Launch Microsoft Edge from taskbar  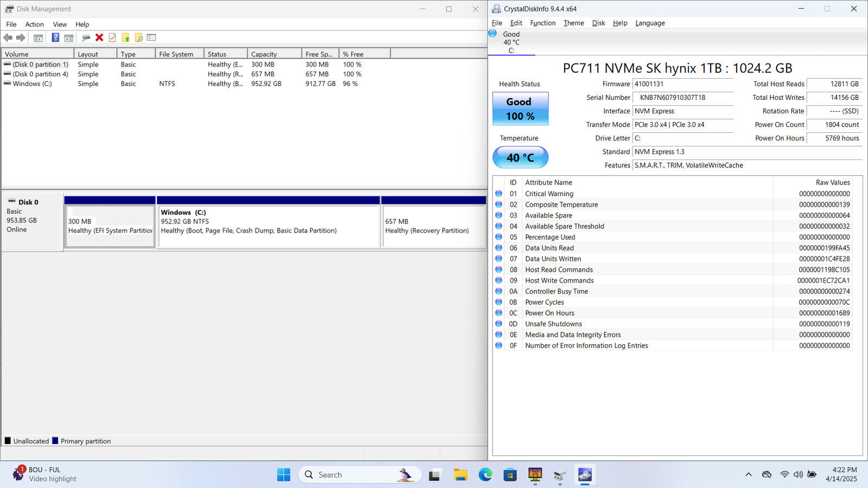click(485, 475)
